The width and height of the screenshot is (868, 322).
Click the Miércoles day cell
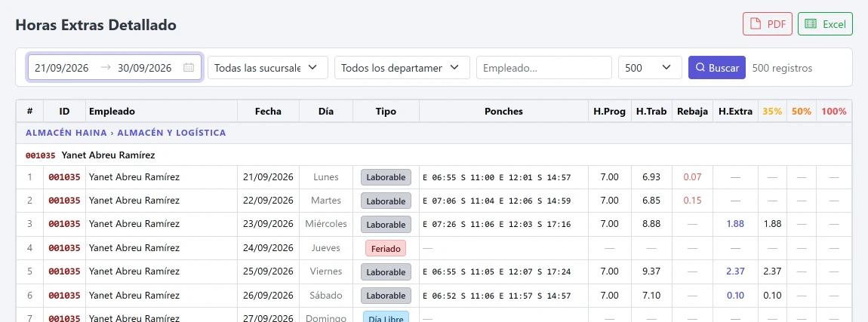pos(326,224)
